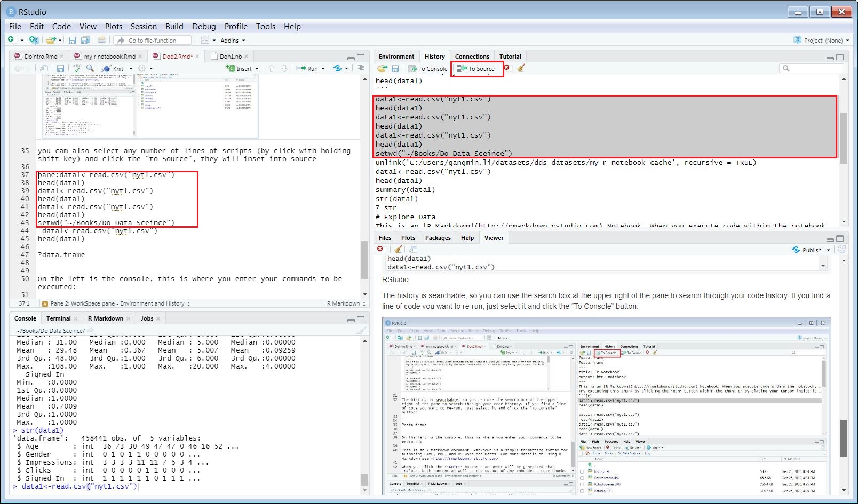Click the Knit button
Viewport: 858px width, 504px height.
pos(113,68)
